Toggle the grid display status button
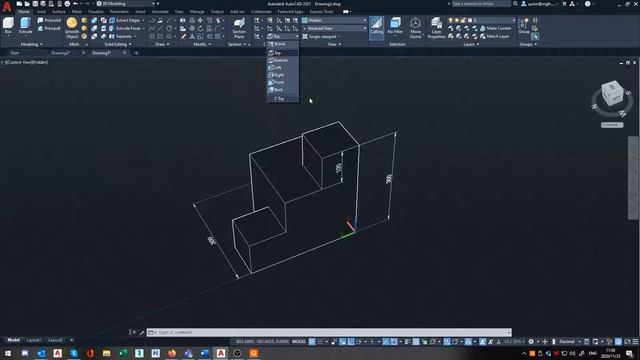 [x=312, y=342]
